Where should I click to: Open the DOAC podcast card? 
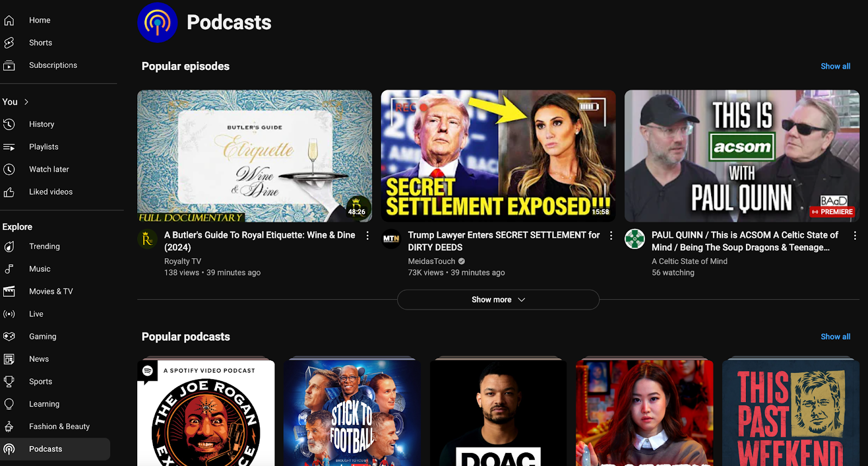coord(498,412)
